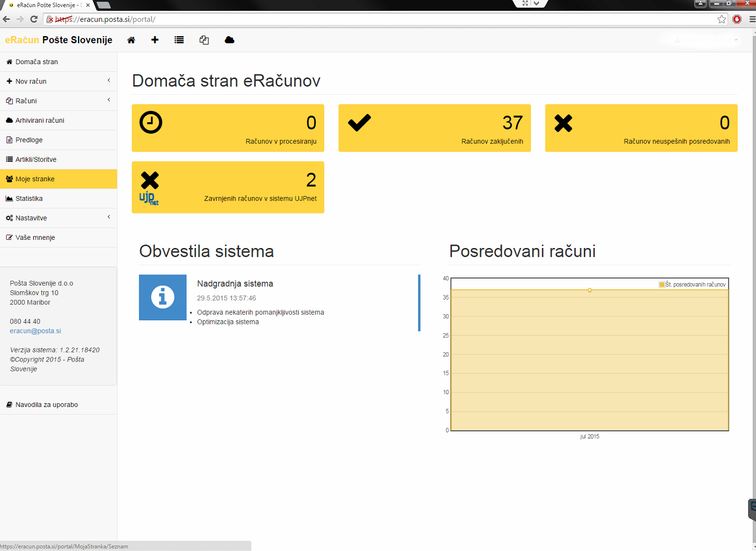Open Arhivirani računi in sidebar
The width and height of the screenshot is (756, 551).
tap(59, 120)
